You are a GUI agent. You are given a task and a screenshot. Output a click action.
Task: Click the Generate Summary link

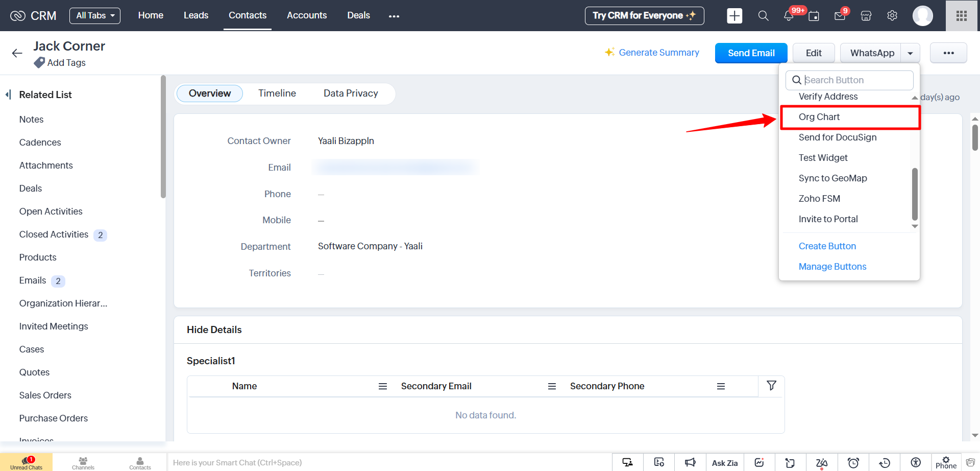point(658,53)
